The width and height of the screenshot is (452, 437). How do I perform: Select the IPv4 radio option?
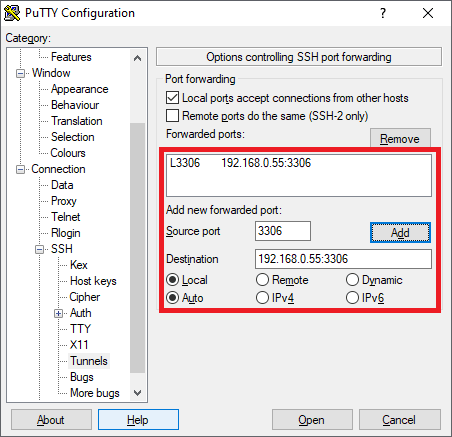pyautogui.click(x=262, y=298)
